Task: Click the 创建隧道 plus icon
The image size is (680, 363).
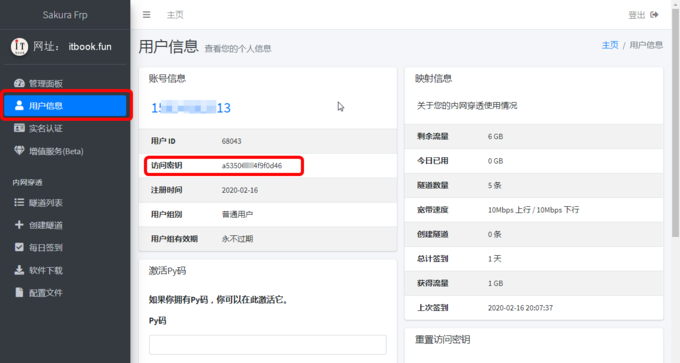Action: (19, 225)
